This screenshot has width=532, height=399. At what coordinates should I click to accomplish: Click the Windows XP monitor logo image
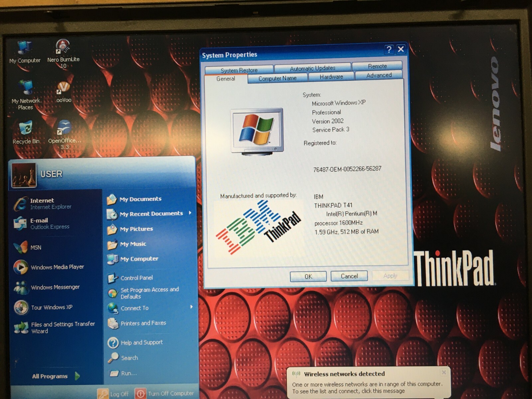257,131
